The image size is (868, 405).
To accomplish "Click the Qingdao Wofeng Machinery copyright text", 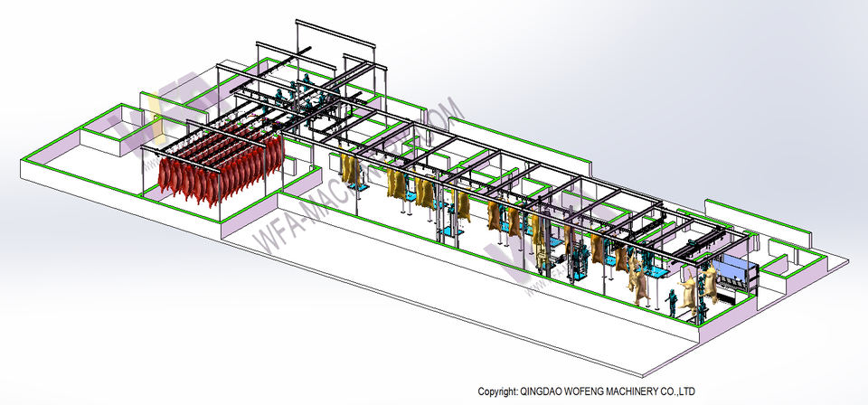I will pyautogui.click(x=586, y=391).
